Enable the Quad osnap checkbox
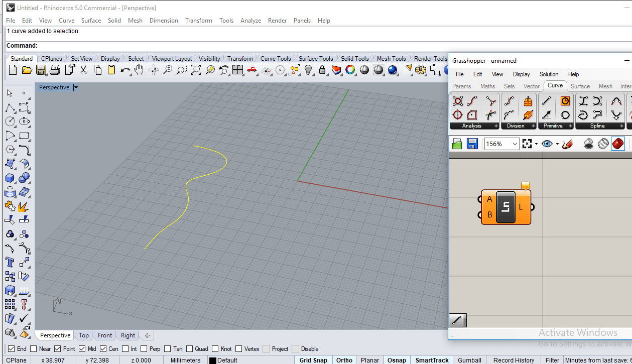Screen dimensions: 632x364 189,348
